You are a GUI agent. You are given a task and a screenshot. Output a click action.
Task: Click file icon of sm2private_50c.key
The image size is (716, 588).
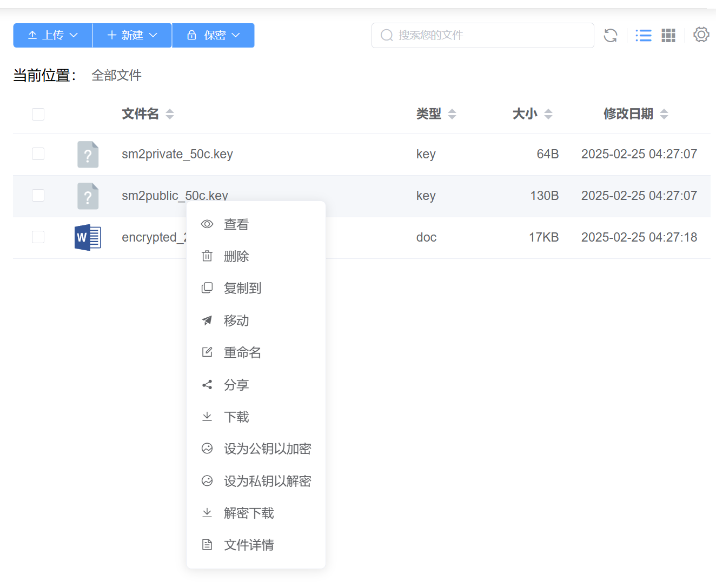click(88, 155)
